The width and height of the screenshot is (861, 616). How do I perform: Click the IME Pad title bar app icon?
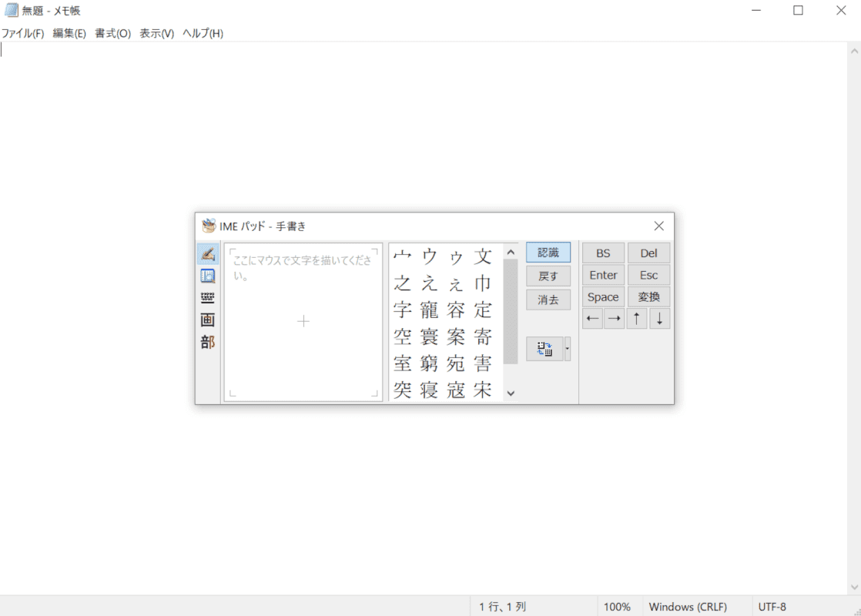[209, 226]
